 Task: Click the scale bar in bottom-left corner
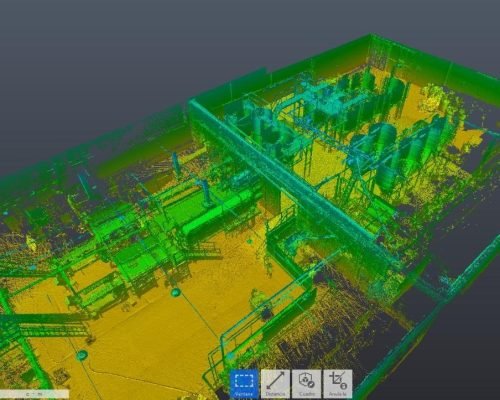click(34, 394)
